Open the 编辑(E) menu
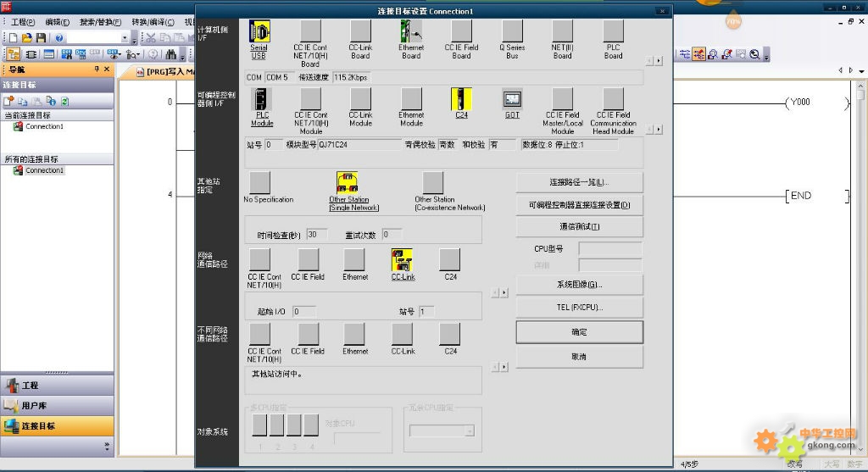868x472 pixels. 57,22
